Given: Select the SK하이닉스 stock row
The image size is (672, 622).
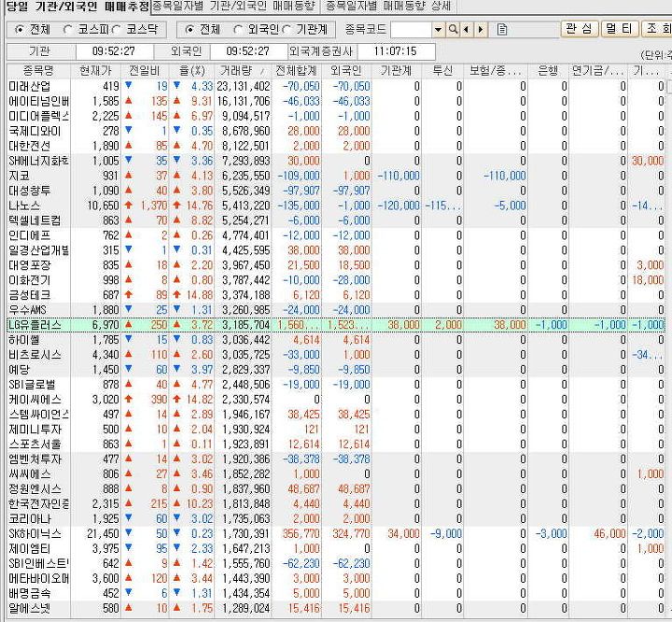Looking at the screenshot, I should click(x=336, y=533).
